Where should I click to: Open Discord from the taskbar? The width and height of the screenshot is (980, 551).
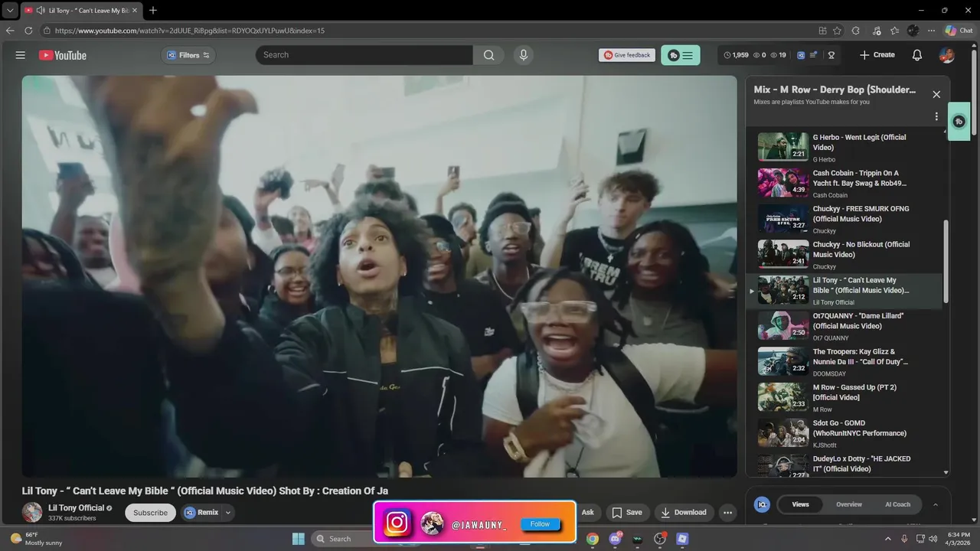point(615,539)
